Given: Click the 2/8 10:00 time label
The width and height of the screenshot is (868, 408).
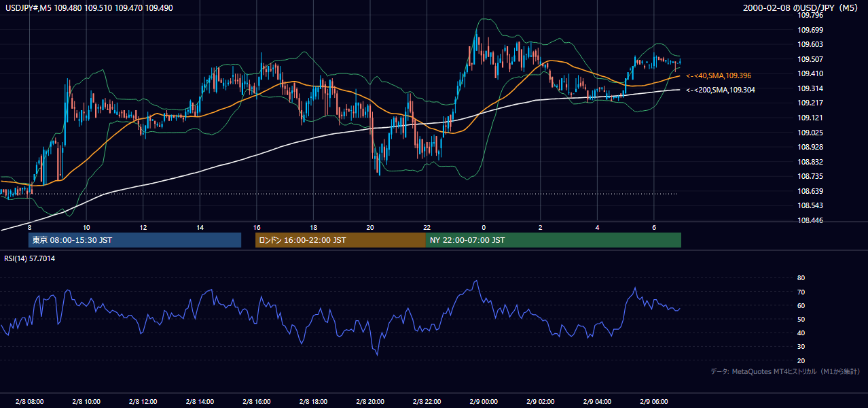Looking at the screenshot, I should point(86,401).
